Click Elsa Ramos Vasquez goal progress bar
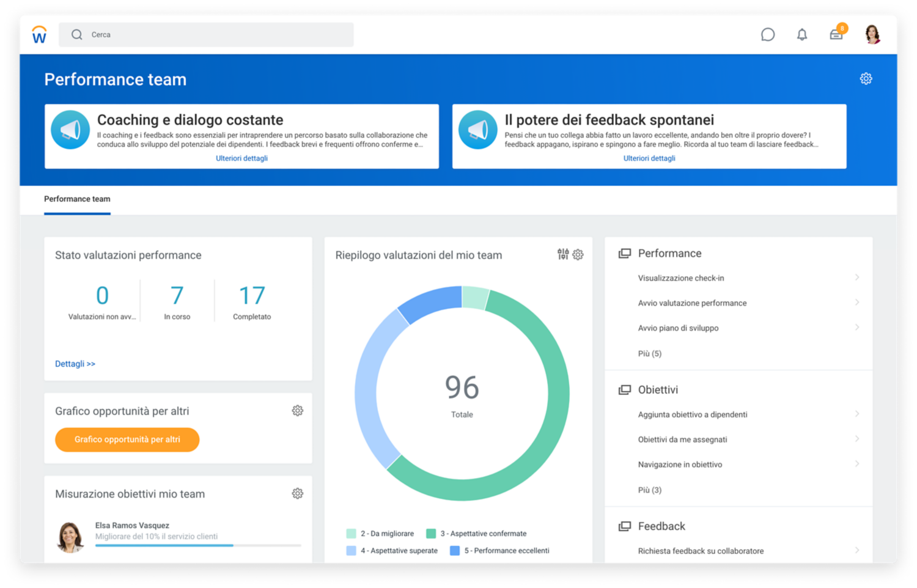 click(x=198, y=545)
